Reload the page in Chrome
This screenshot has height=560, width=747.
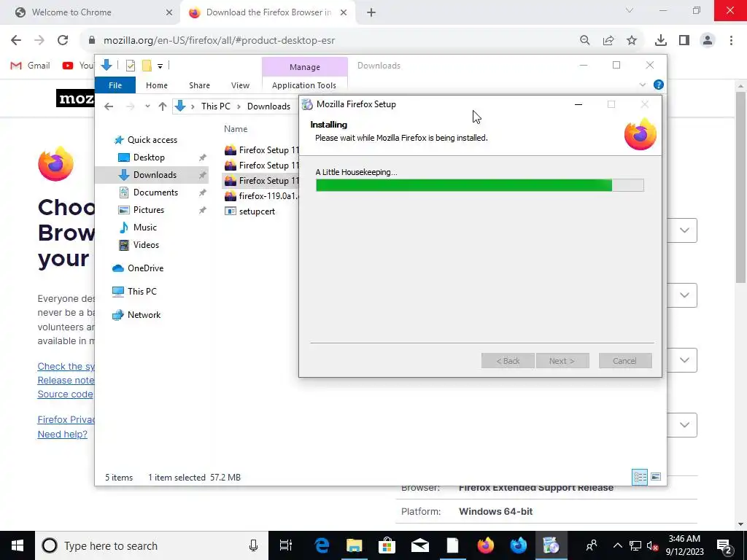pos(63,41)
